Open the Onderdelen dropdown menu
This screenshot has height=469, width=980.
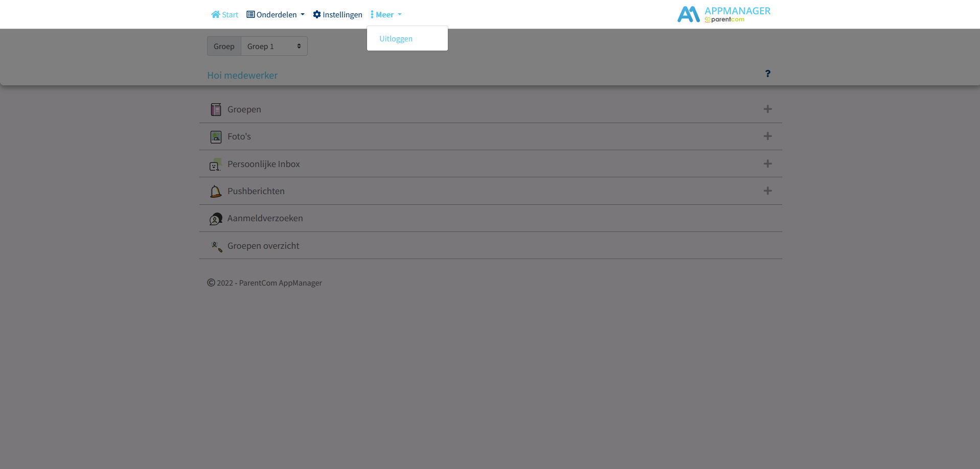tap(276, 14)
